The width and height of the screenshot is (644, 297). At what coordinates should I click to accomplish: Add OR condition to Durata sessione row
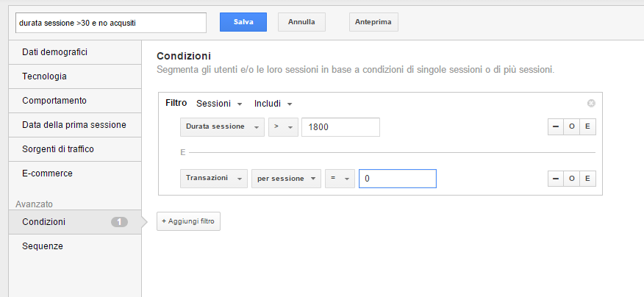click(x=572, y=127)
